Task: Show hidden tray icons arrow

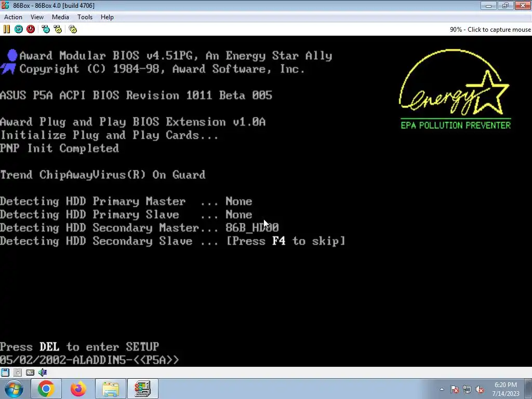Action: [x=442, y=389]
